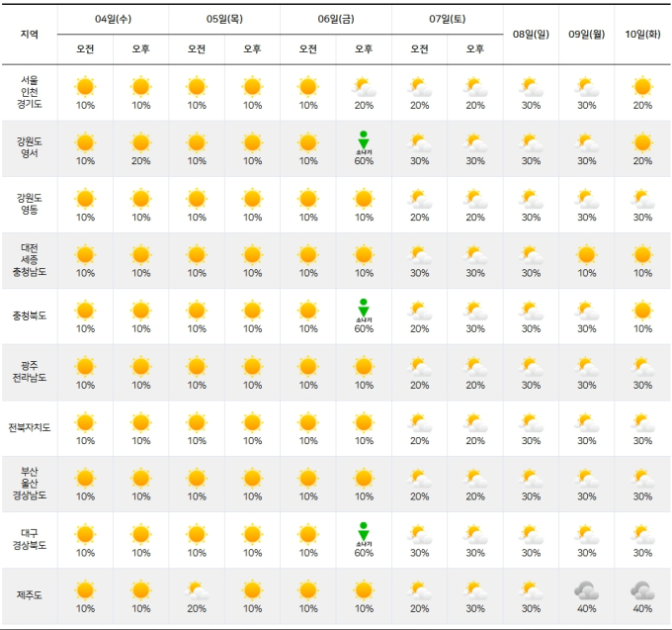This screenshot has height=630, width=672.
Task: Click the 10일(화) date header
Action: tap(642, 34)
